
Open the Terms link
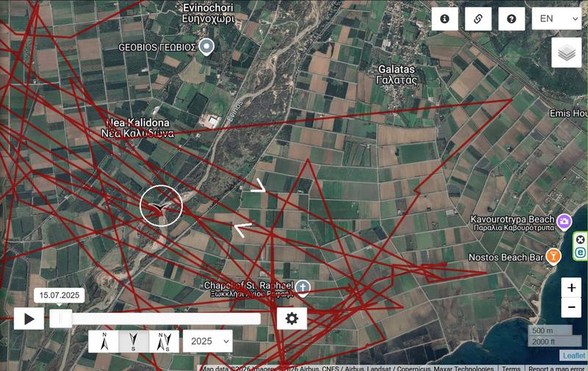[x=511, y=368]
